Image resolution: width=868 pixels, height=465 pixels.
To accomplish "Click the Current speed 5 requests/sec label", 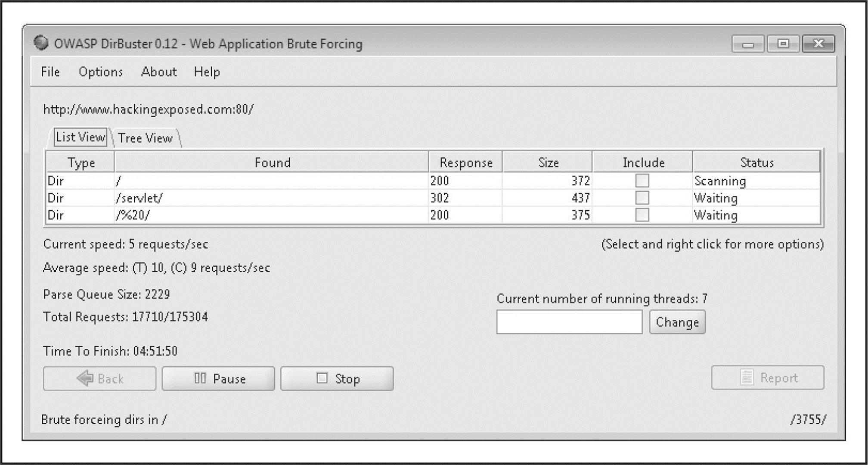I will [x=125, y=244].
